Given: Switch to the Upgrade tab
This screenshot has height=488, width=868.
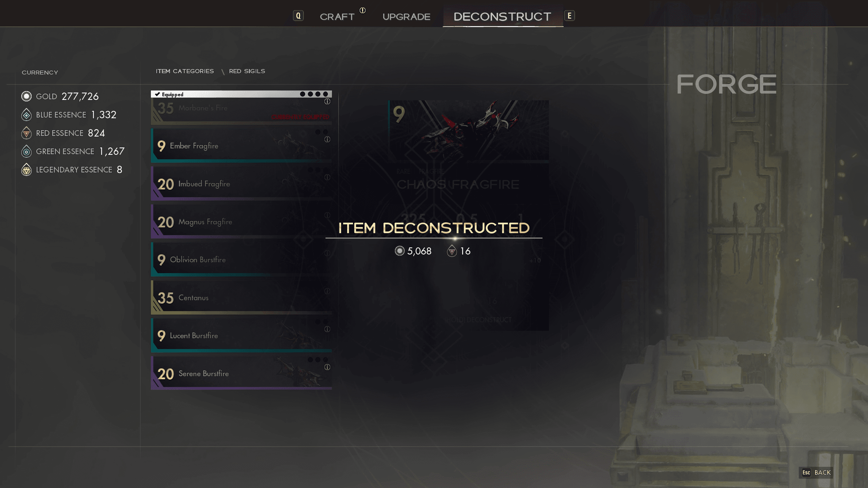Looking at the screenshot, I should pyautogui.click(x=406, y=17).
